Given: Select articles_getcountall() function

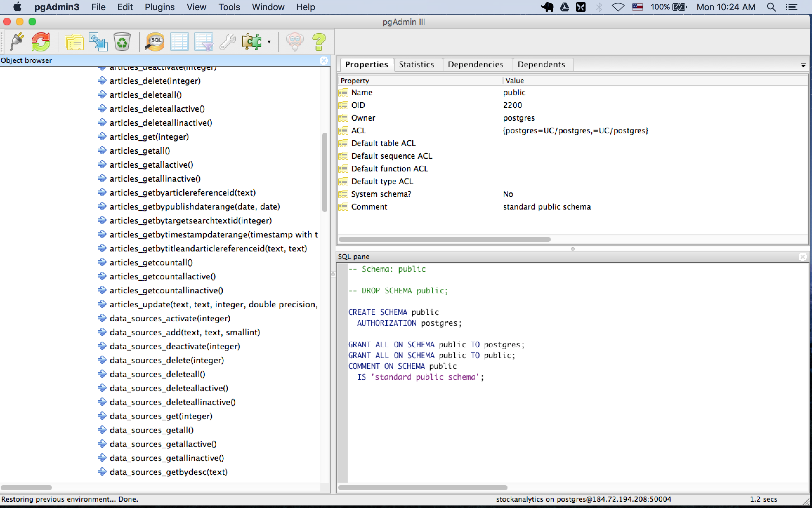Looking at the screenshot, I should coord(151,262).
